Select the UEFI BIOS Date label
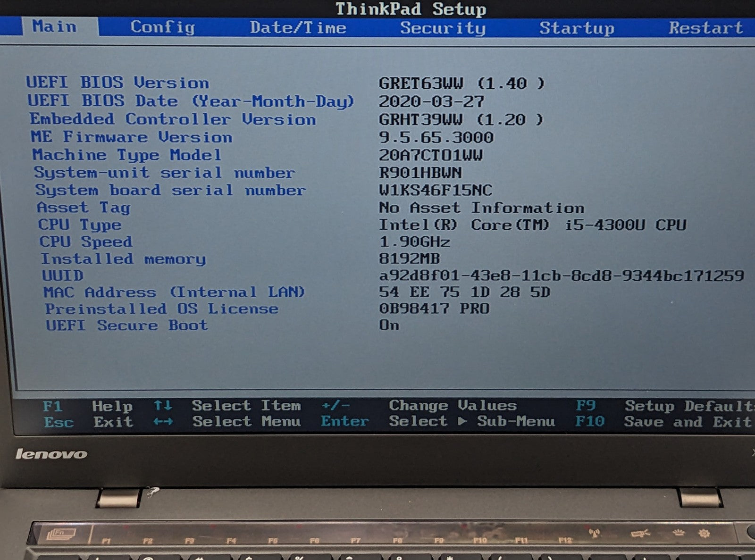The height and width of the screenshot is (560, 755). 191,101
